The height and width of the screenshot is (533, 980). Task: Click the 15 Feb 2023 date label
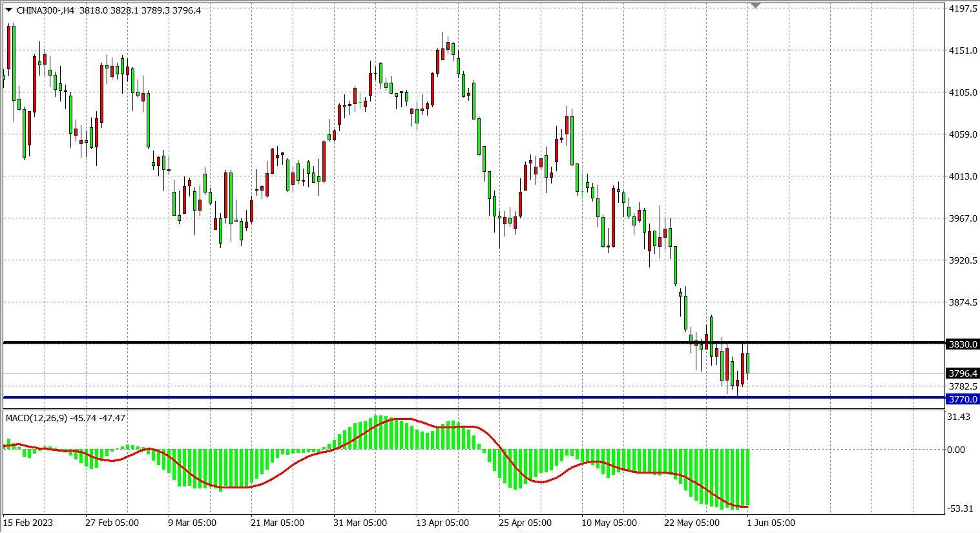[28, 523]
